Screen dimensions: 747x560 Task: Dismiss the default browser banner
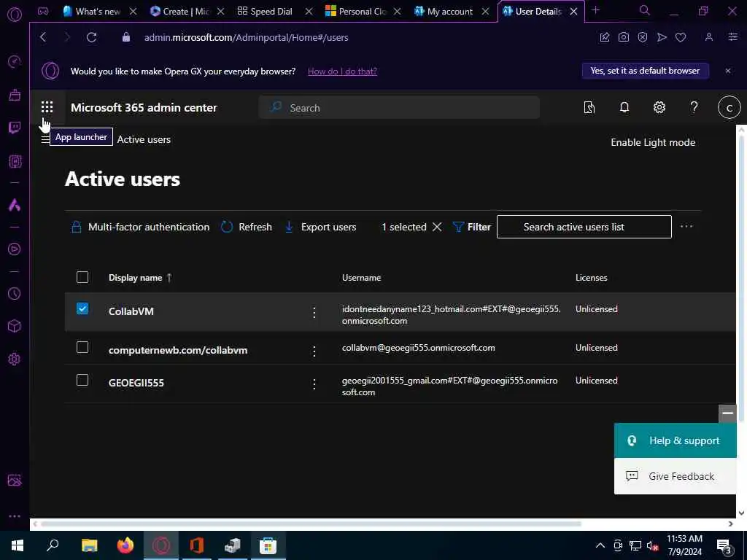click(x=727, y=71)
